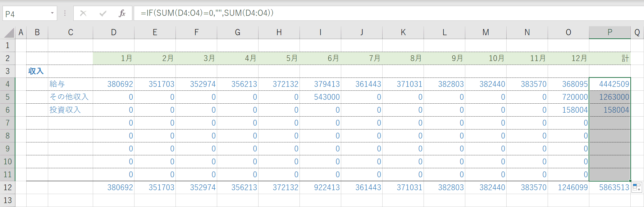
Task: Select column F header
Action: (x=196, y=33)
